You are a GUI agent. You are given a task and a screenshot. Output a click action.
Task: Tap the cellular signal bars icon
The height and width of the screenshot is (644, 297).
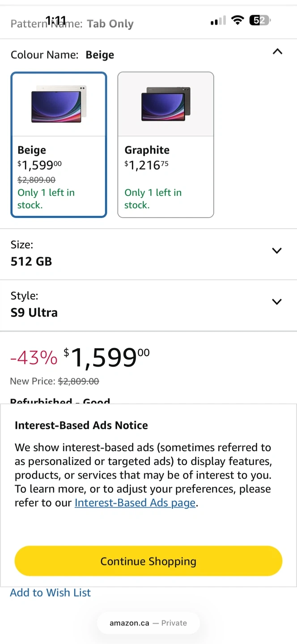pyautogui.click(x=218, y=21)
